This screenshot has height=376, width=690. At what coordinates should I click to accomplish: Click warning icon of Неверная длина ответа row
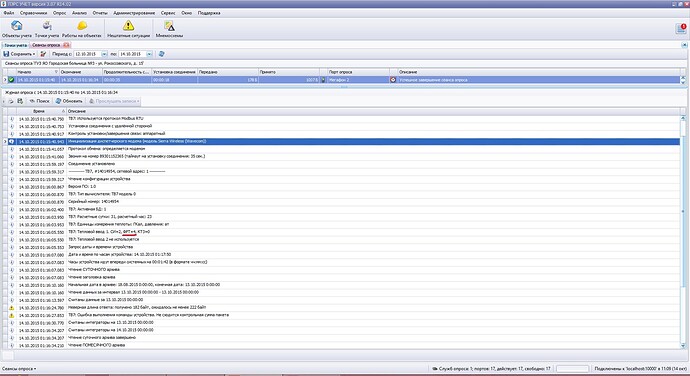point(11,307)
